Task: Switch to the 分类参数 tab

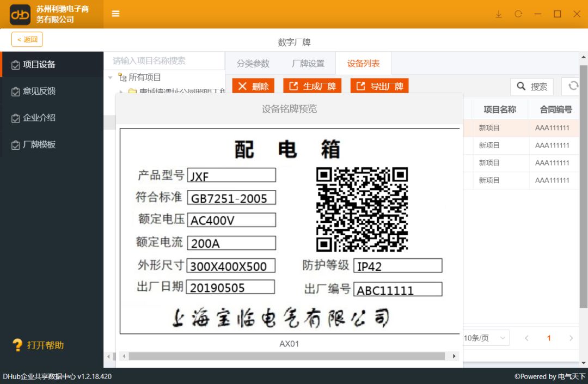Action: 253,63
